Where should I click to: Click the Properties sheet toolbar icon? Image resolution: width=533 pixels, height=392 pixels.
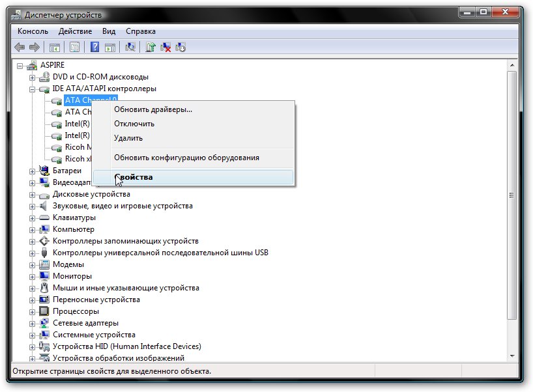[x=74, y=48]
